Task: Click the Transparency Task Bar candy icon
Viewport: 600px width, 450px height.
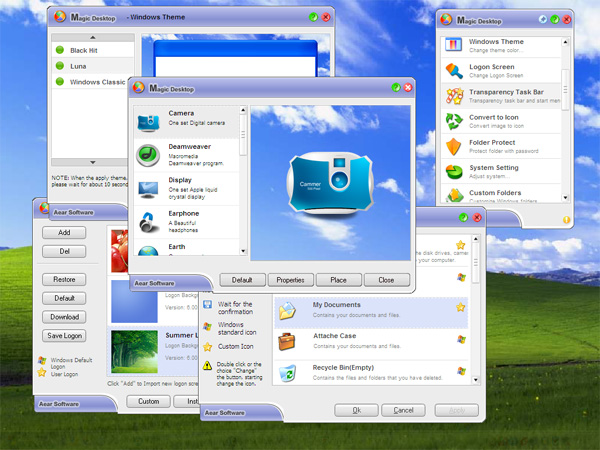Action: [x=454, y=96]
